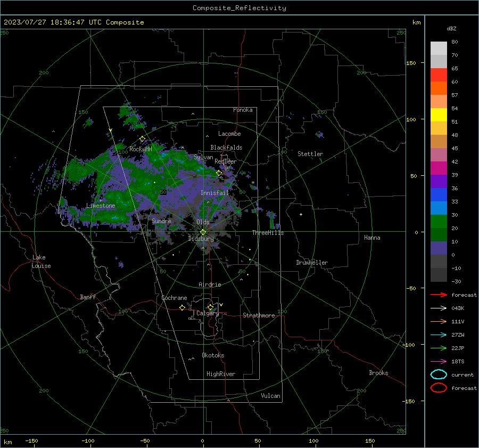Click the -150 tick on bottom km axis

(32, 441)
